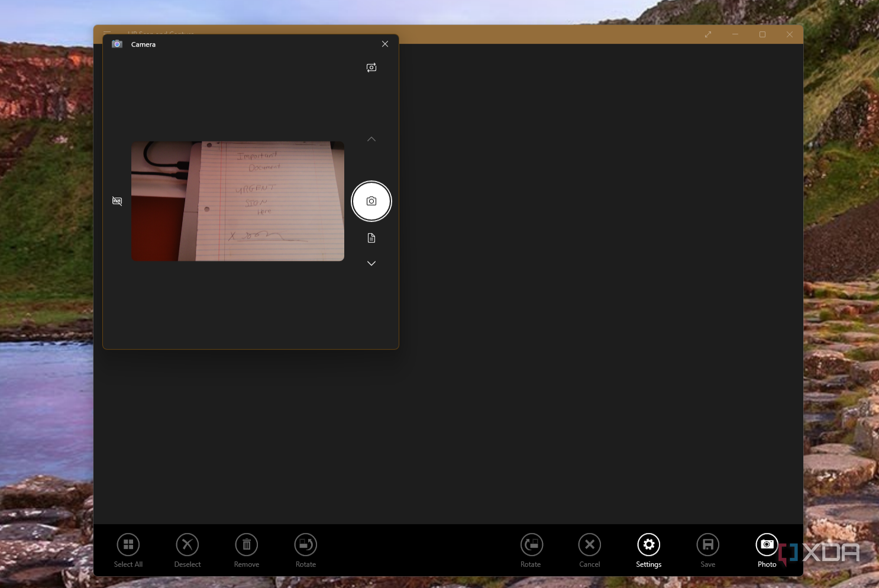Click the live camera preview of the document
This screenshot has height=588, width=879.
pos(237,201)
